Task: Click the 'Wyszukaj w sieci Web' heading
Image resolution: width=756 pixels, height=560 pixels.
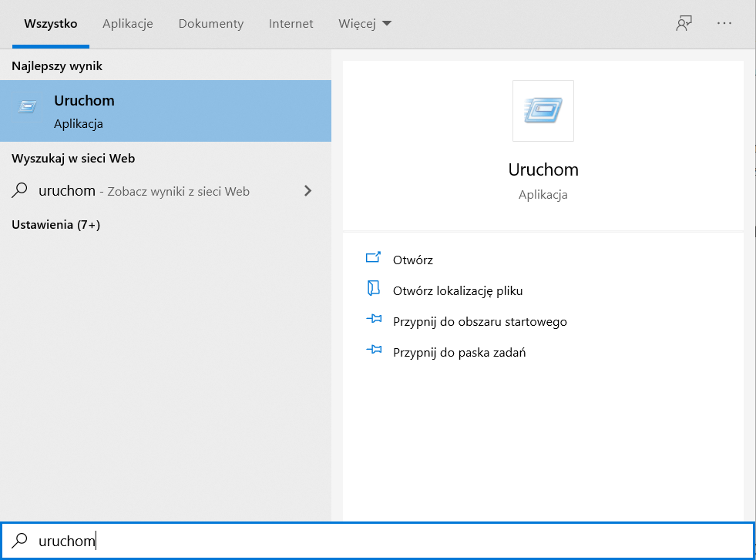Action: pos(73,159)
